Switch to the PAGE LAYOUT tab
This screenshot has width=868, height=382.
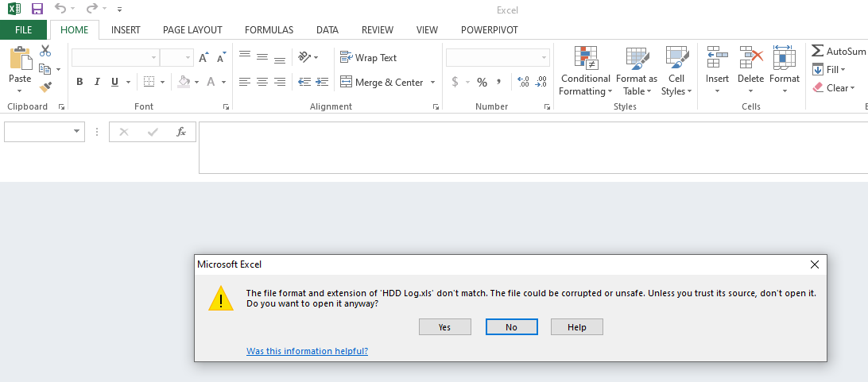pos(192,30)
